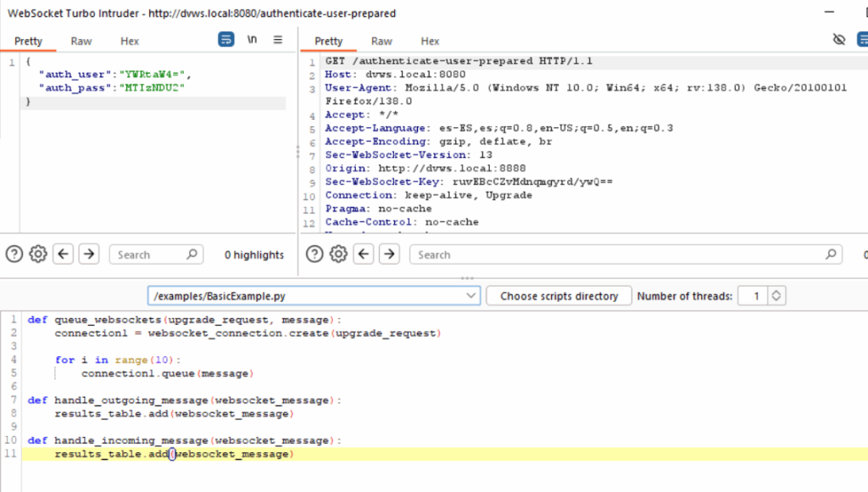868x492 pixels.
Task: Go to next match in request panel
Action: tap(390, 254)
